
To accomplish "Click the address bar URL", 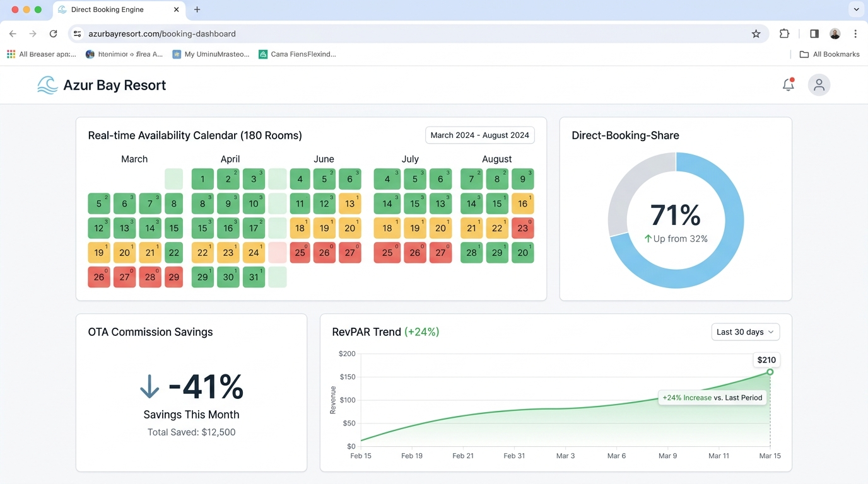I will pos(162,34).
